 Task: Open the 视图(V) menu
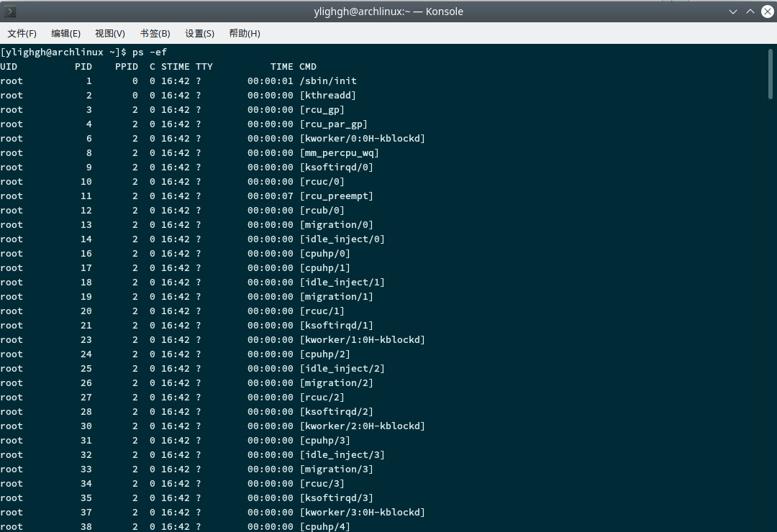pos(109,33)
